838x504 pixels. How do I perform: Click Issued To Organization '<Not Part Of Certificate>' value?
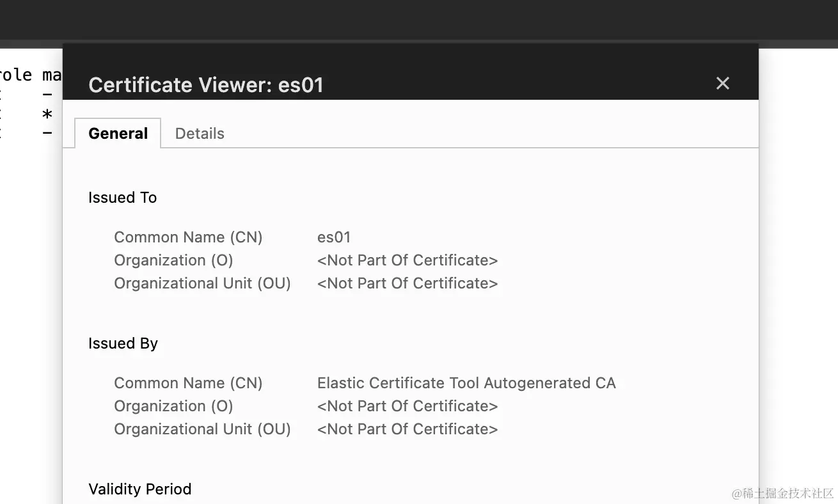tap(407, 260)
